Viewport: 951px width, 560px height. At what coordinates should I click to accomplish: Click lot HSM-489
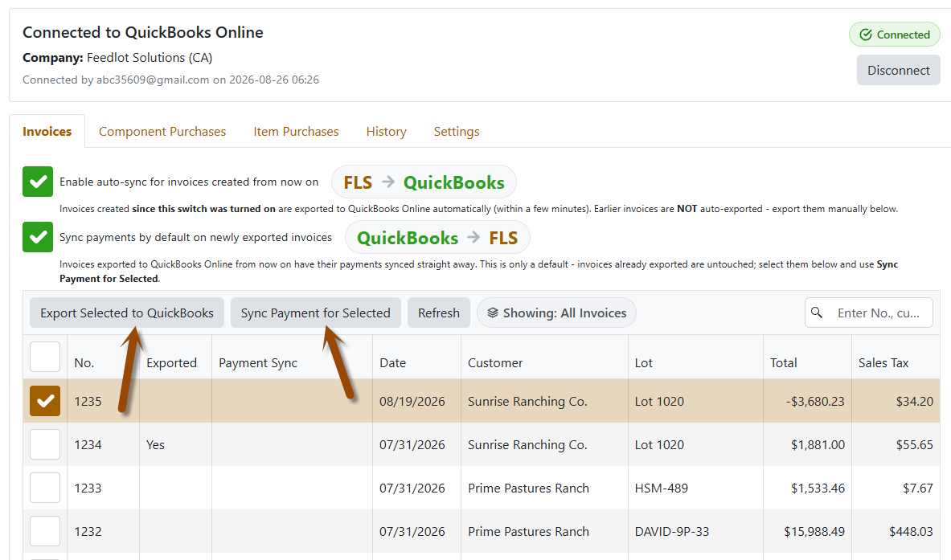661,488
